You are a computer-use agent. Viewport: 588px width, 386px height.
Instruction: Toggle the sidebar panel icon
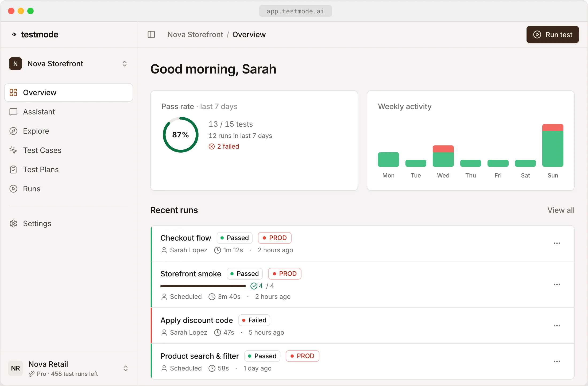pyautogui.click(x=151, y=34)
